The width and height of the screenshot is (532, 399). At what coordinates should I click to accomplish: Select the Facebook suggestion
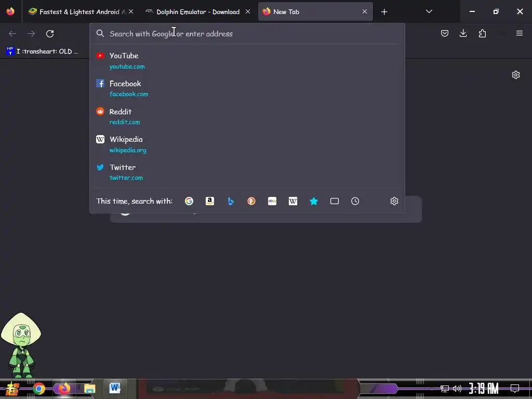pos(247,88)
